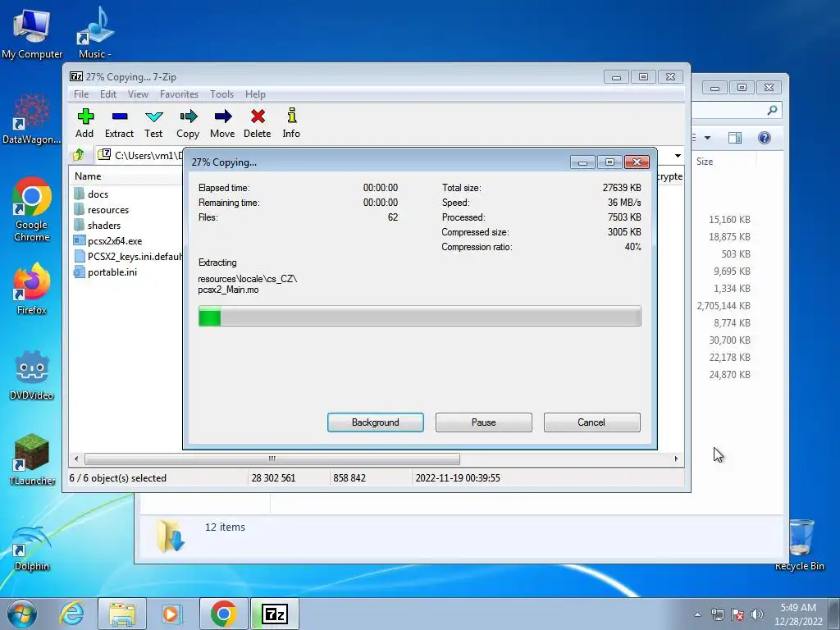The image size is (840, 630).
Task: Switch to Chrome in the taskbar
Action: tap(223, 614)
